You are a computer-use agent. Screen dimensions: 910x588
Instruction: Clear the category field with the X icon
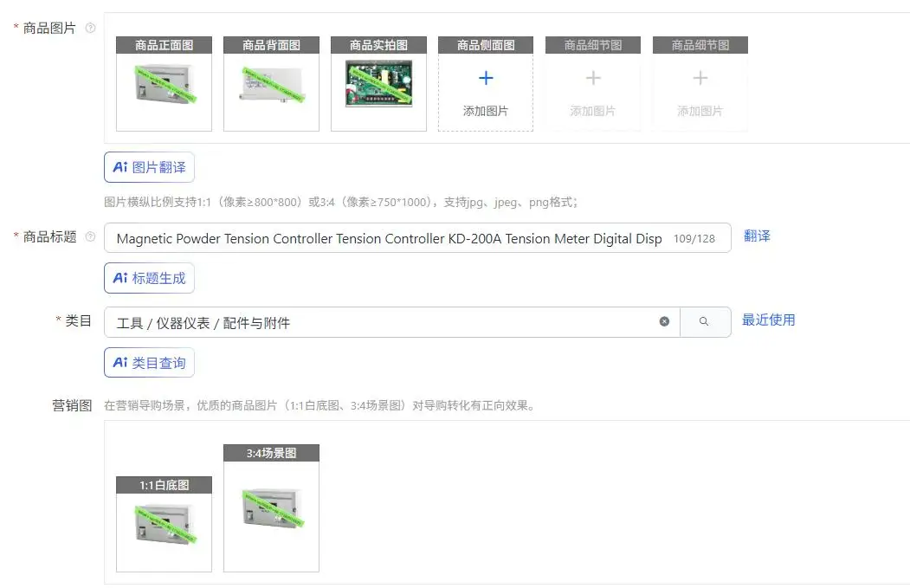click(664, 321)
